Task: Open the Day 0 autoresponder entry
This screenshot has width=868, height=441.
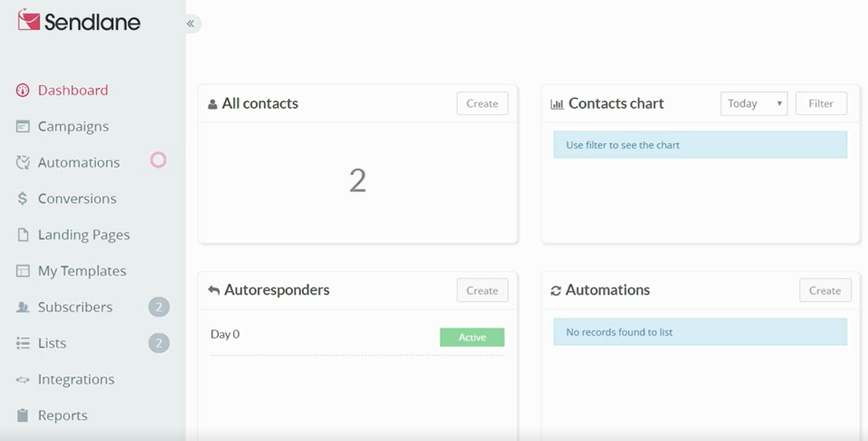Action: (x=225, y=334)
